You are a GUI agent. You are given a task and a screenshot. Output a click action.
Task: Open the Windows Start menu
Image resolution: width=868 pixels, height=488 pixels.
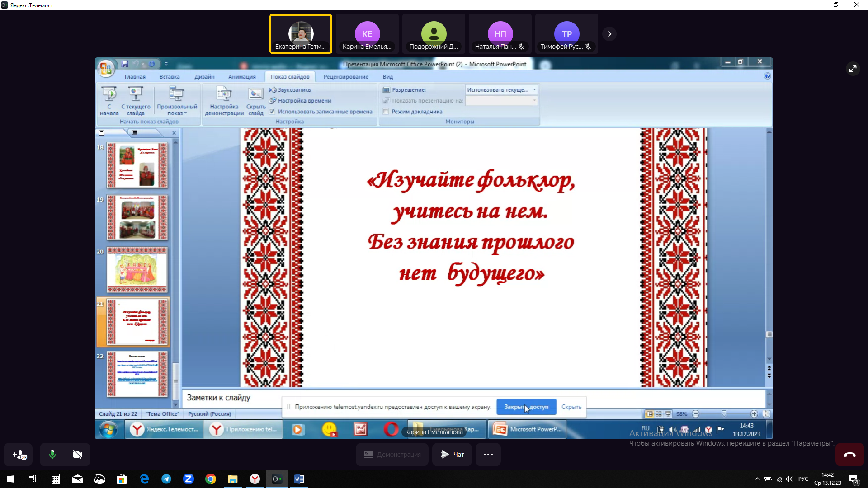pyautogui.click(x=11, y=479)
